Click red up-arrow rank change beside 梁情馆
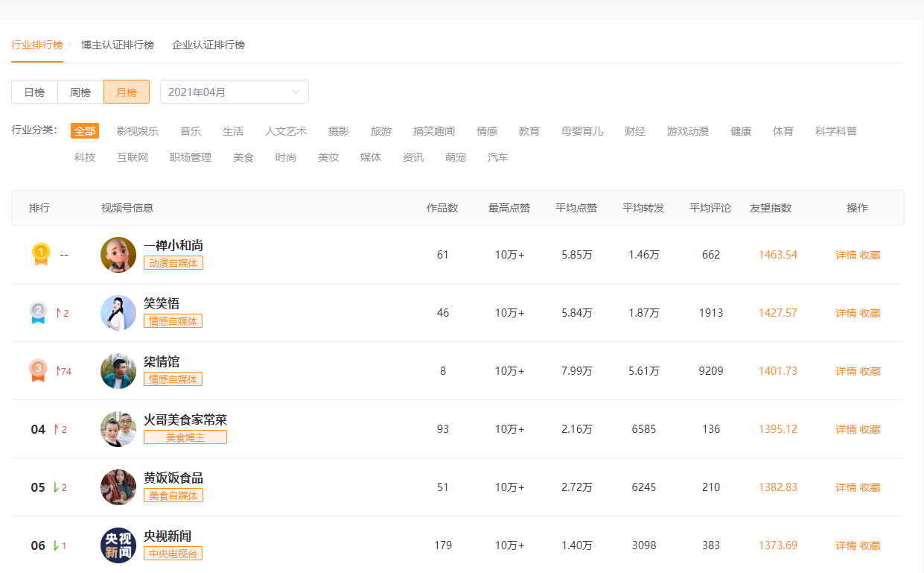Image resolution: width=924 pixels, height=573 pixels. click(63, 371)
